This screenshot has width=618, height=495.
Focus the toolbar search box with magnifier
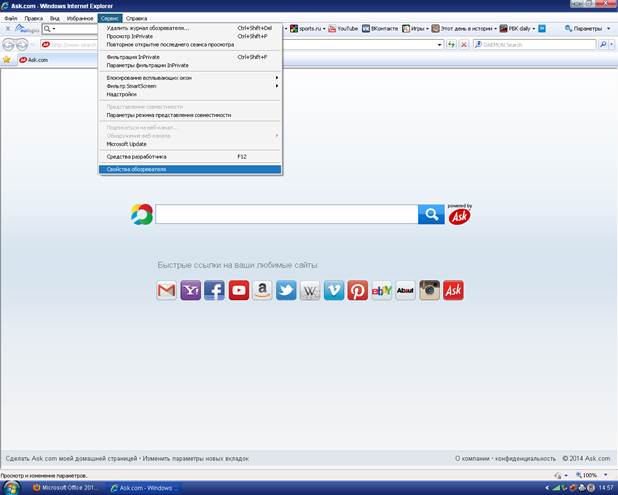70,29
